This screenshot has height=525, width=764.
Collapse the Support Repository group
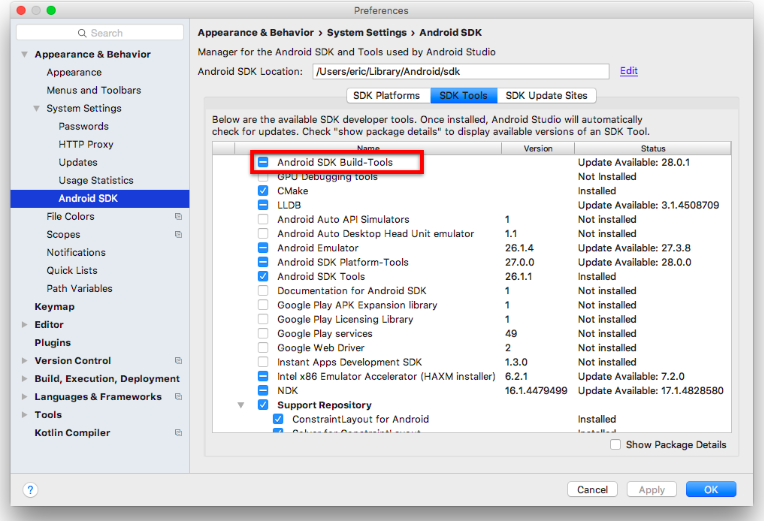click(x=241, y=405)
